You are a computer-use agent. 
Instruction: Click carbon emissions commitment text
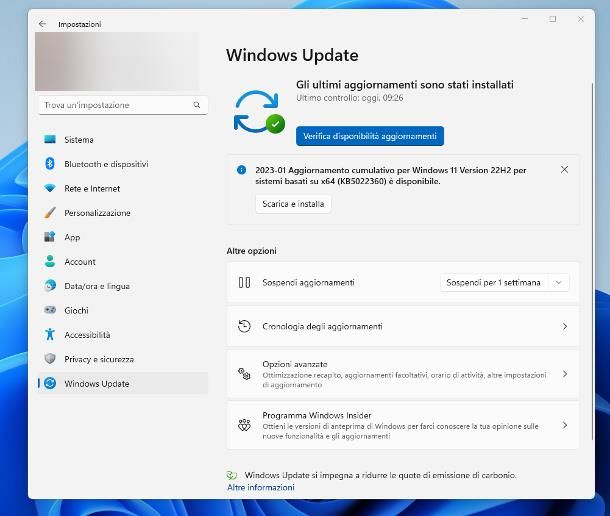[380, 475]
